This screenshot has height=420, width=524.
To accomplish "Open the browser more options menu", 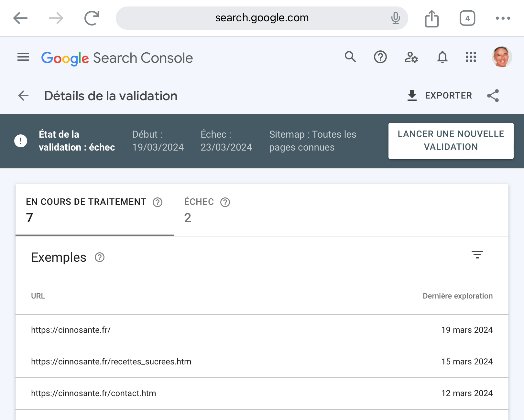I will [503, 18].
